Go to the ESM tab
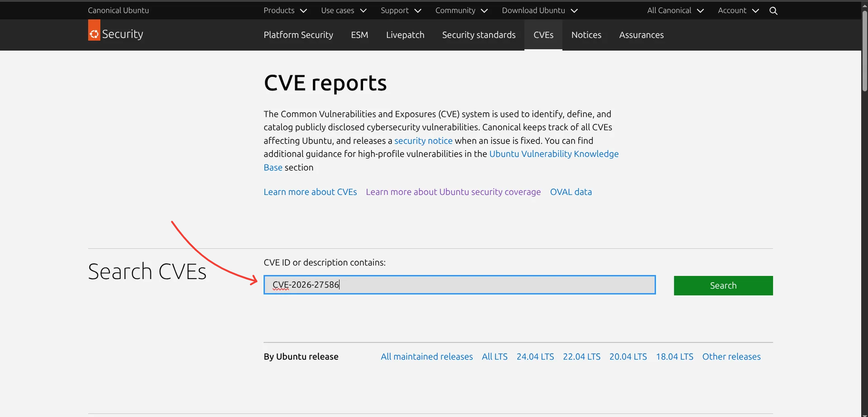Image resolution: width=868 pixels, height=417 pixels. pos(360,35)
